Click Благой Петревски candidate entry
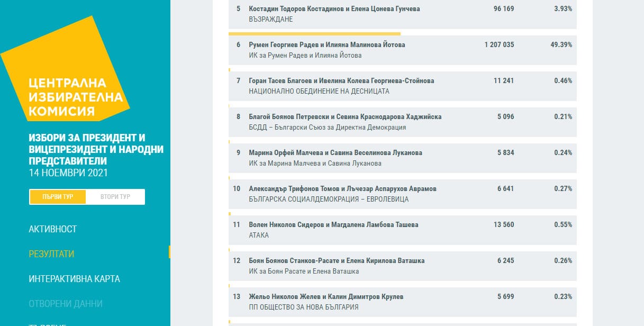The width and height of the screenshot is (644, 326). click(x=345, y=117)
